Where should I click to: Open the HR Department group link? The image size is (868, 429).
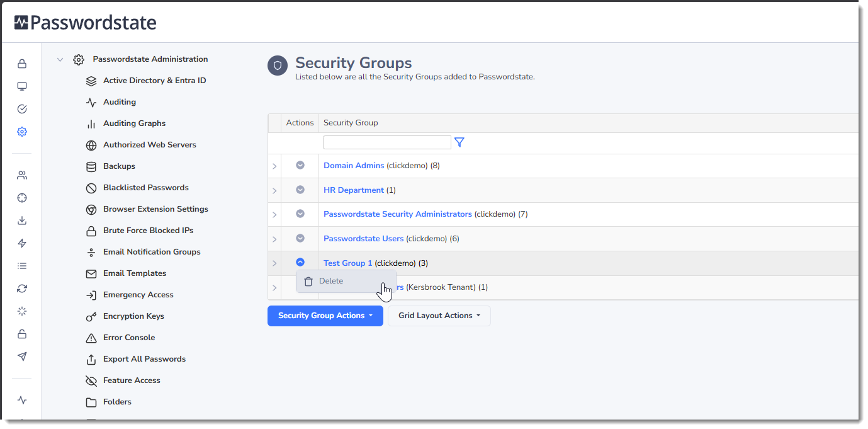point(354,190)
